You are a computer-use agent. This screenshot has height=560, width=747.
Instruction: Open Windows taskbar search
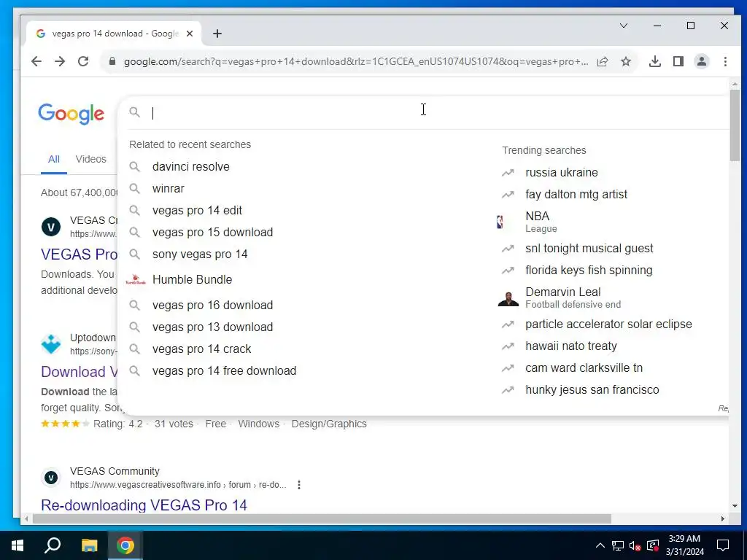(53, 545)
